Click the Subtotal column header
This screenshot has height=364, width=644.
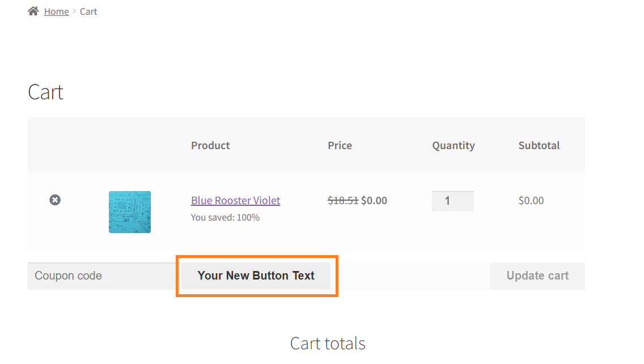click(x=539, y=146)
